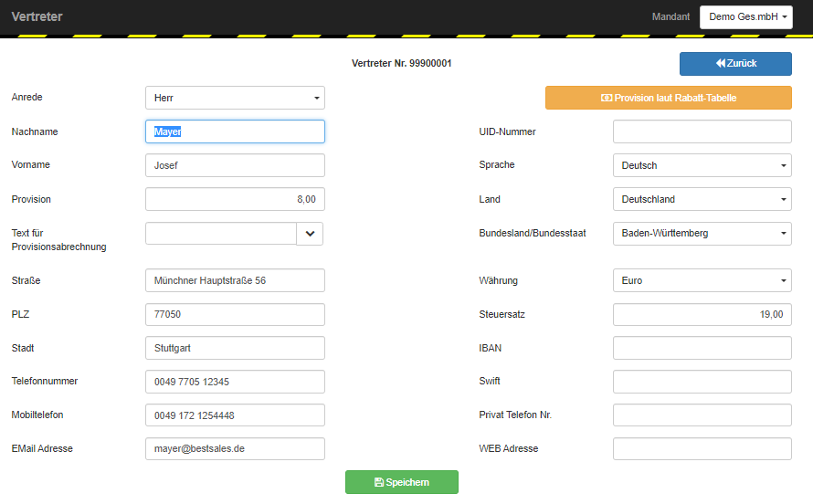This screenshot has height=504, width=813.
Task: Choose a country in Land dropdown
Action: point(702,199)
